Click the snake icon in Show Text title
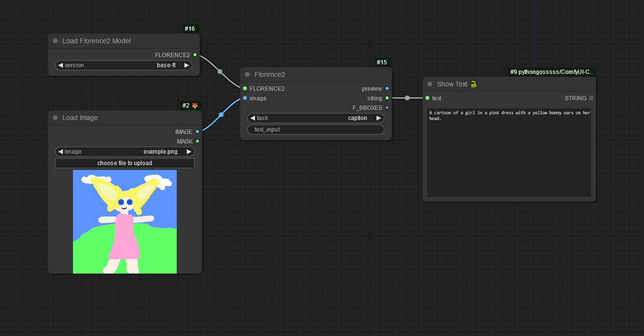 coord(474,84)
